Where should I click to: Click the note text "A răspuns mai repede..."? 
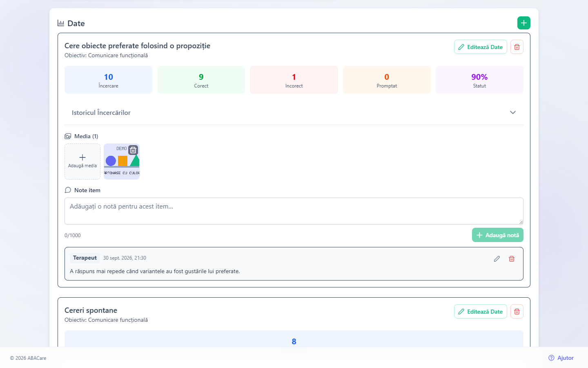tap(155, 271)
